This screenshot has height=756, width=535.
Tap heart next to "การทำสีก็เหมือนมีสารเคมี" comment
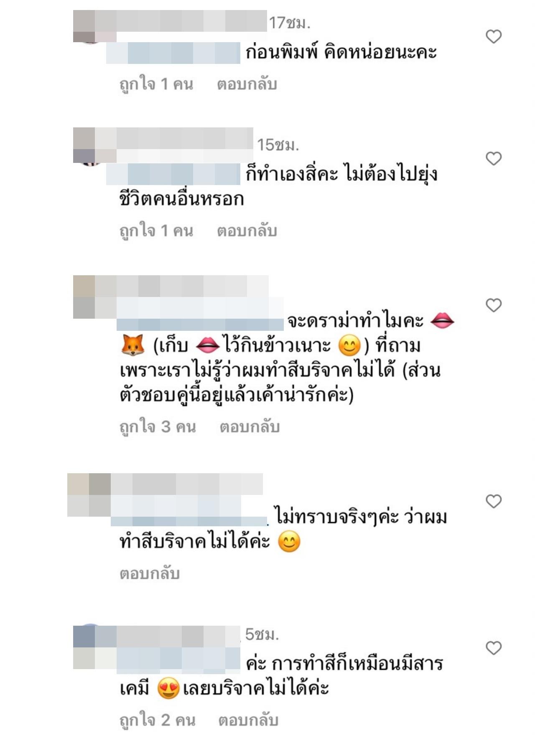tap(494, 648)
